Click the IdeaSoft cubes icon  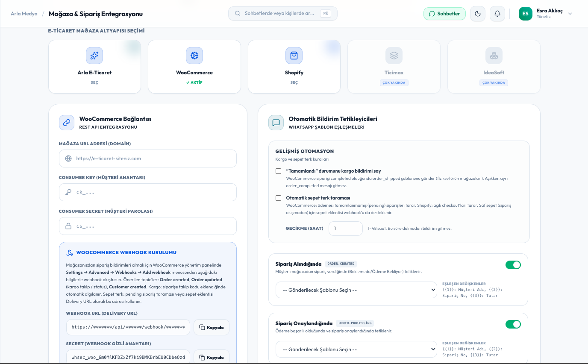pyautogui.click(x=494, y=56)
